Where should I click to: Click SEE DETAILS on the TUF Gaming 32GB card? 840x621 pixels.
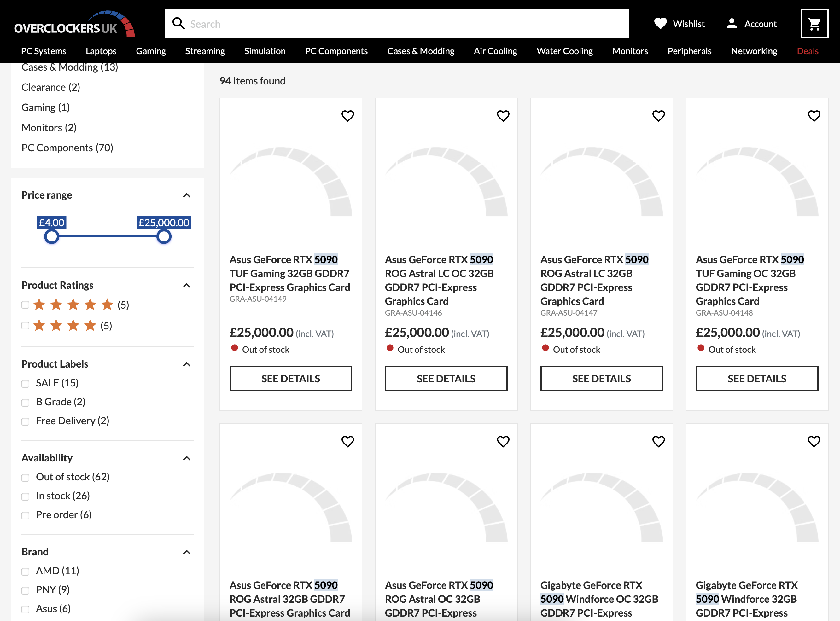[x=290, y=379]
